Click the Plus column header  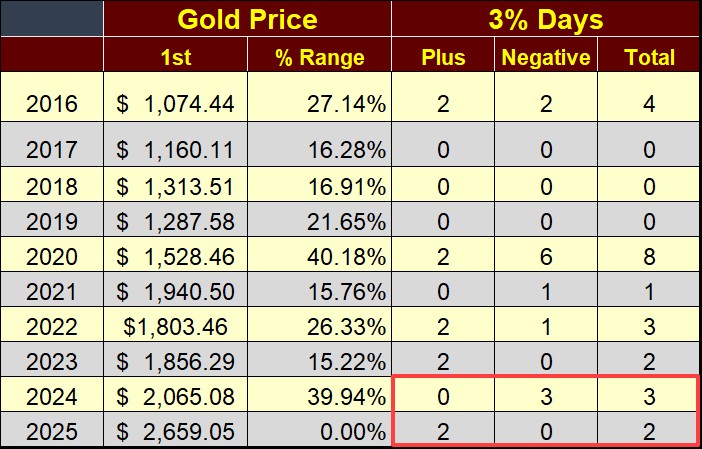[444, 57]
